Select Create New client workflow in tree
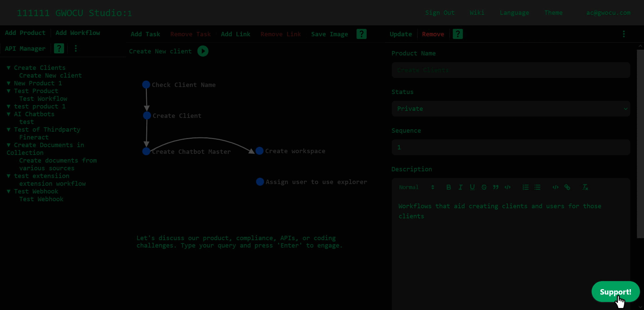 pyautogui.click(x=50, y=76)
